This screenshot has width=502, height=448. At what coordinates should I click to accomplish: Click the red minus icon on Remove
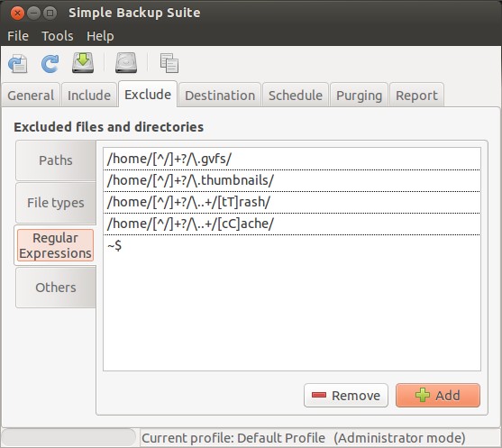click(x=319, y=395)
